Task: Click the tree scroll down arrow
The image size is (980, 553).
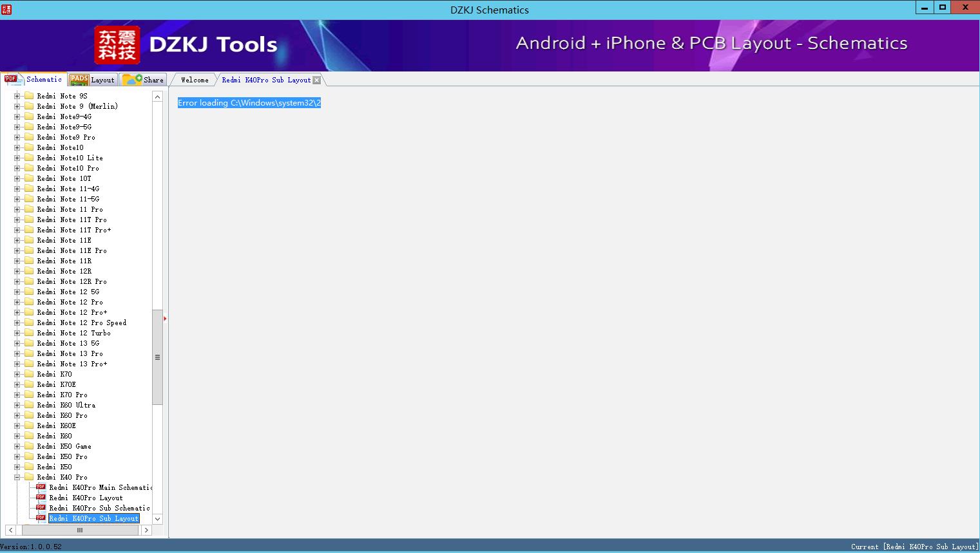Action: [157, 519]
